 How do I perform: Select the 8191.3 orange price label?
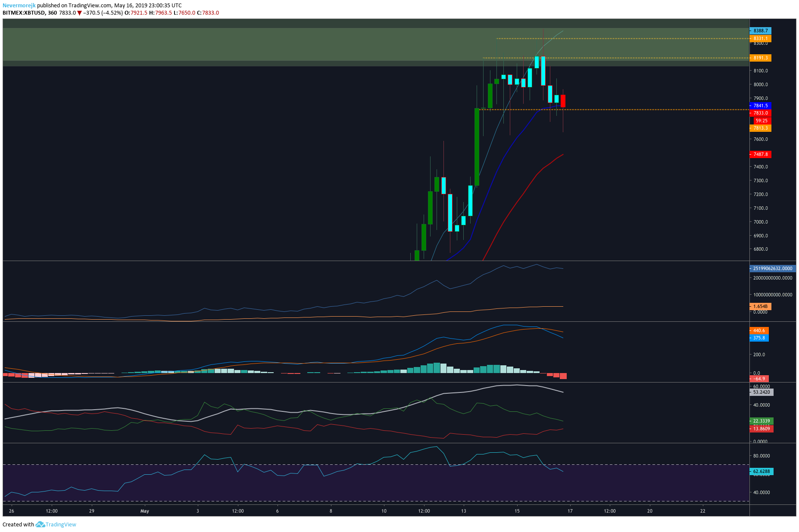(761, 58)
